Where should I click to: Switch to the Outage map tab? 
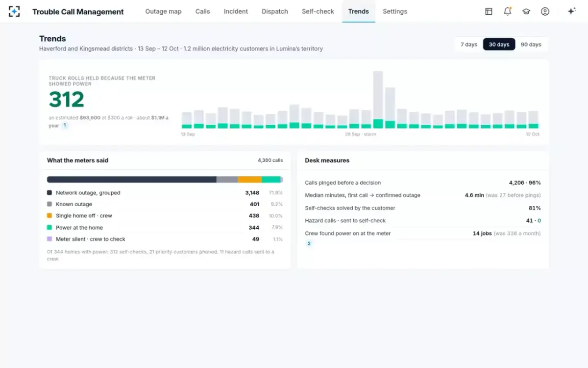click(x=163, y=11)
